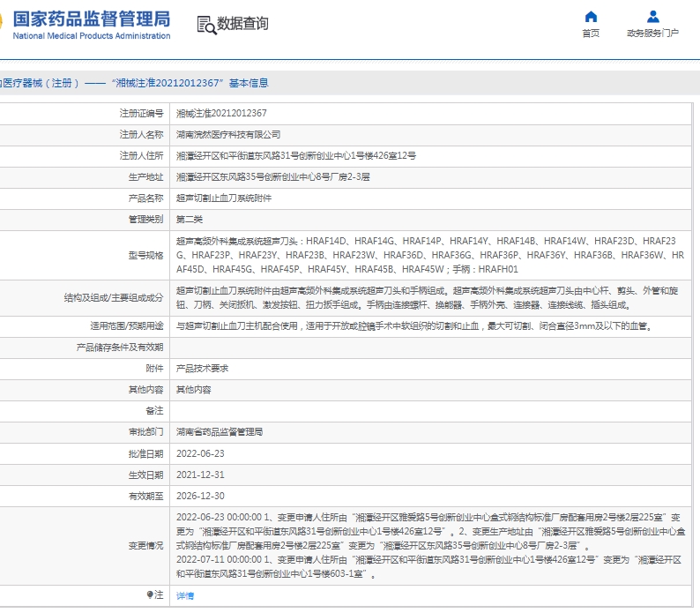Click the 其他内容 row label

pyautogui.click(x=146, y=390)
